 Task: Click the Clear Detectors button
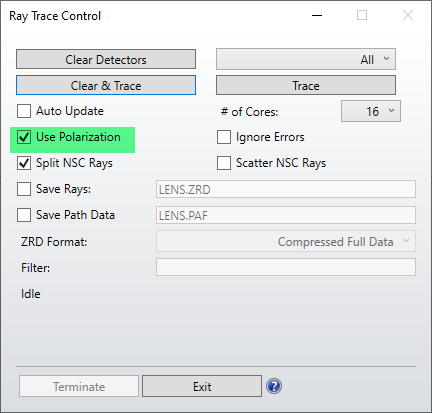[x=106, y=59]
